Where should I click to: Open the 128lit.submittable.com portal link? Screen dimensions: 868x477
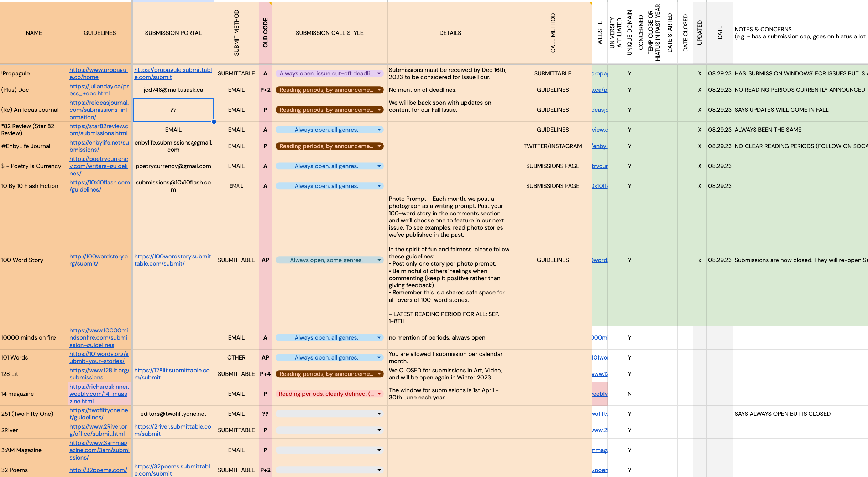(172, 374)
